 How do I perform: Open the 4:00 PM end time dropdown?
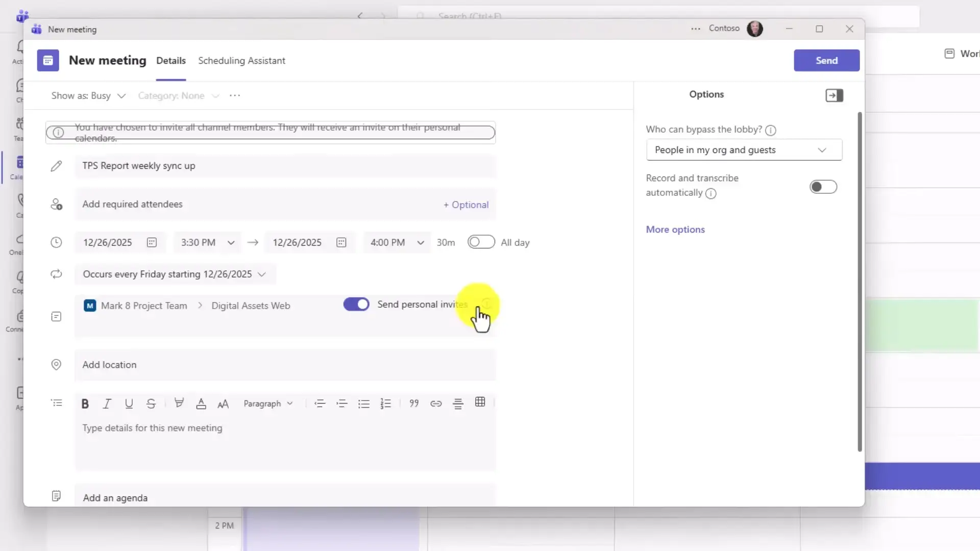click(x=397, y=242)
